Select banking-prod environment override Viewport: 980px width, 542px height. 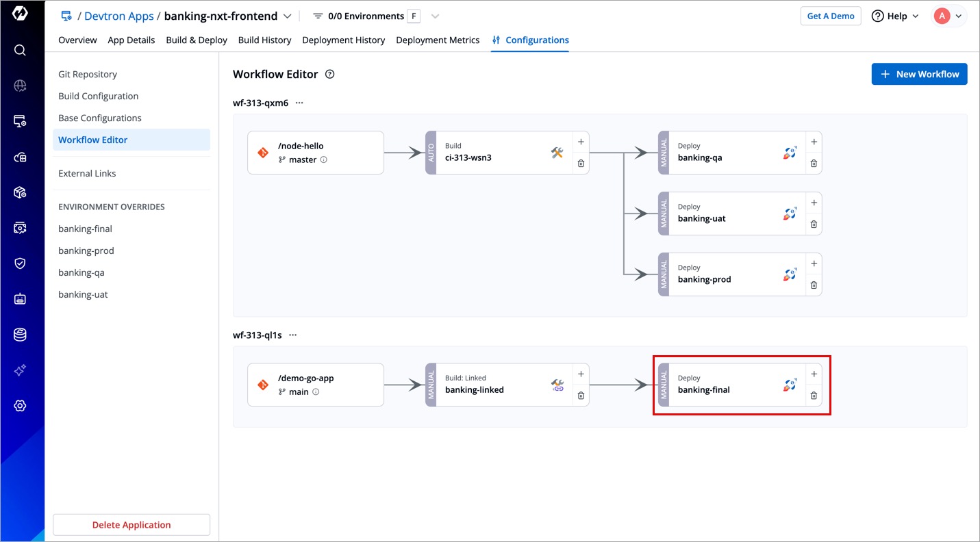(x=86, y=251)
